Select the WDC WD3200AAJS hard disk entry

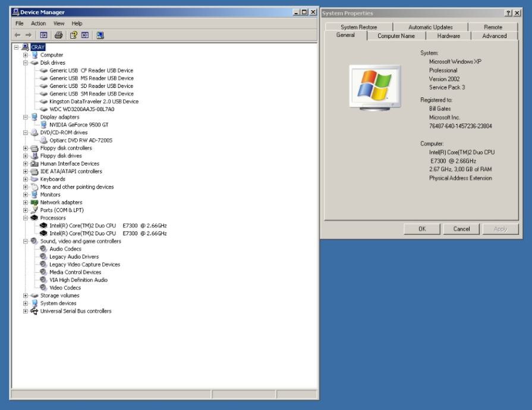pos(81,109)
